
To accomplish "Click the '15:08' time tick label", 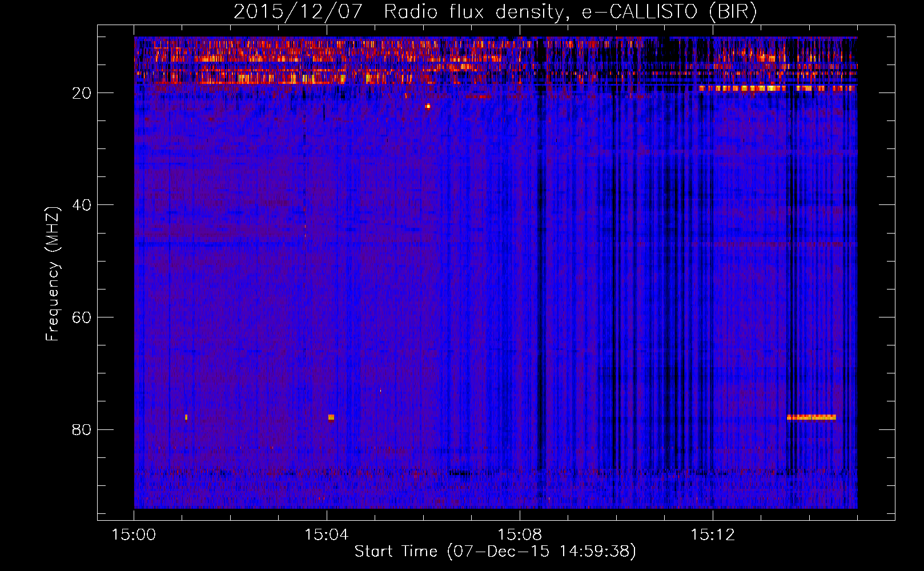I will click(x=520, y=535).
